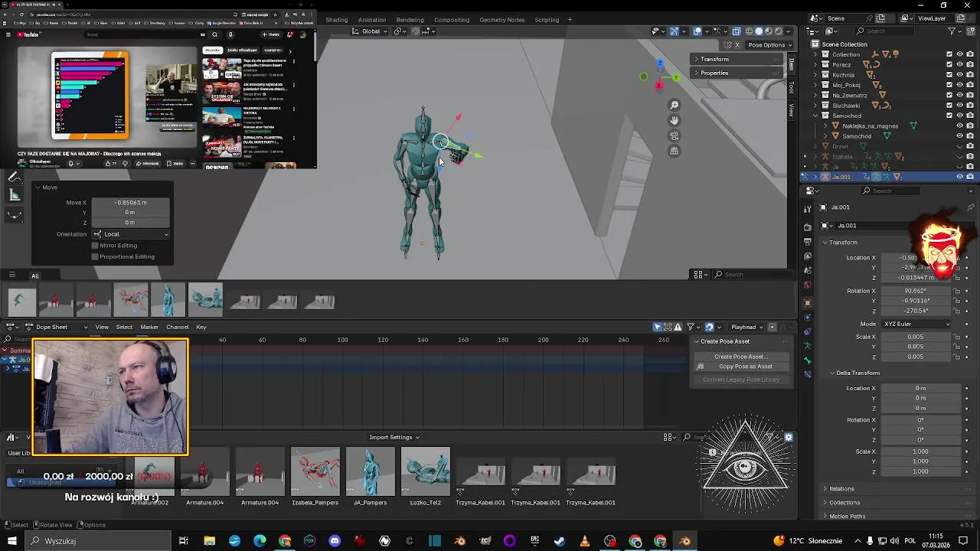The image size is (980, 551).
Task: Select solid viewport shading
Action: (759, 31)
